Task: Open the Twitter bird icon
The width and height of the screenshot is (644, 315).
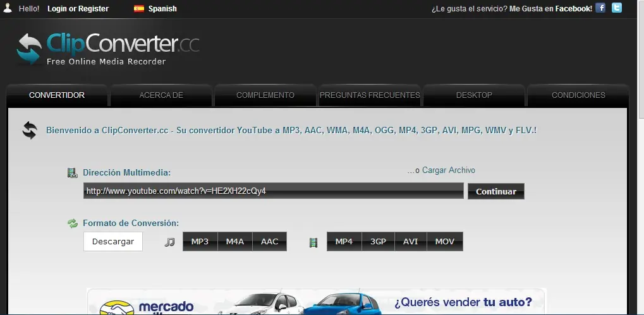Action: pos(616,8)
